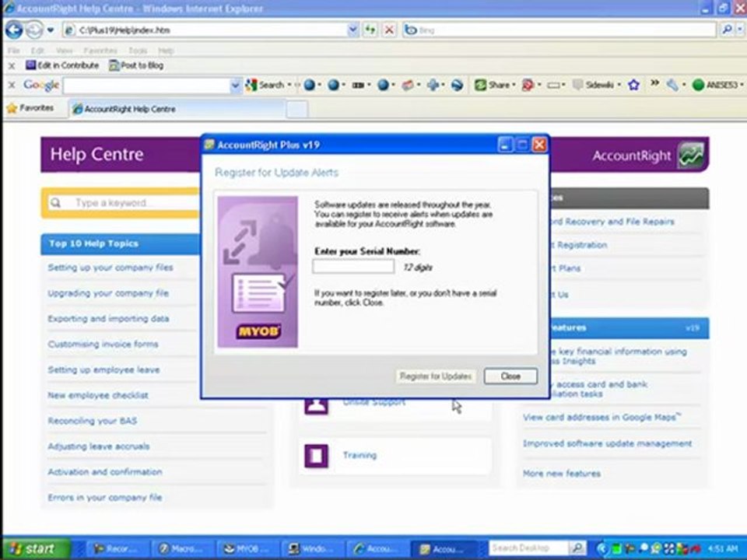Open Customising invoice forms link
The height and width of the screenshot is (560, 747).
coord(103,345)
